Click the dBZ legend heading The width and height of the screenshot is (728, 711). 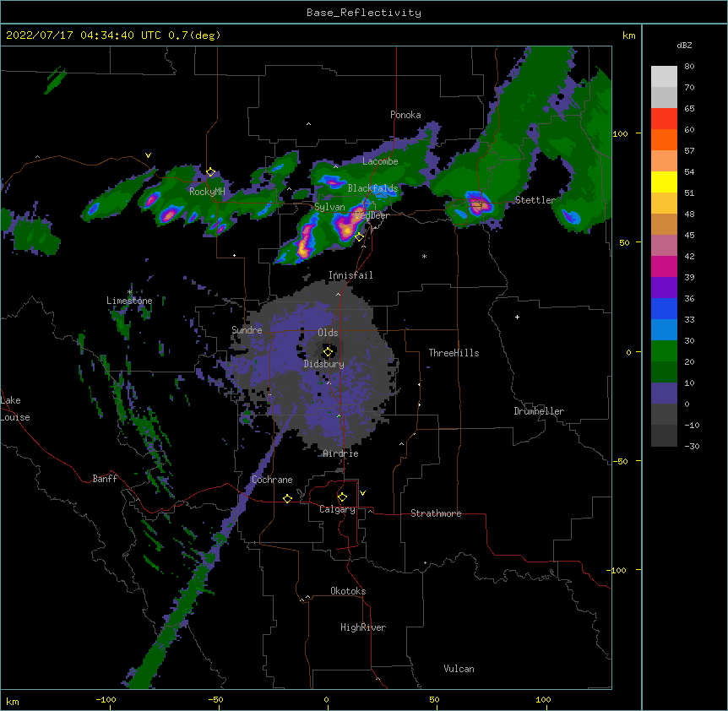[684, 46]
